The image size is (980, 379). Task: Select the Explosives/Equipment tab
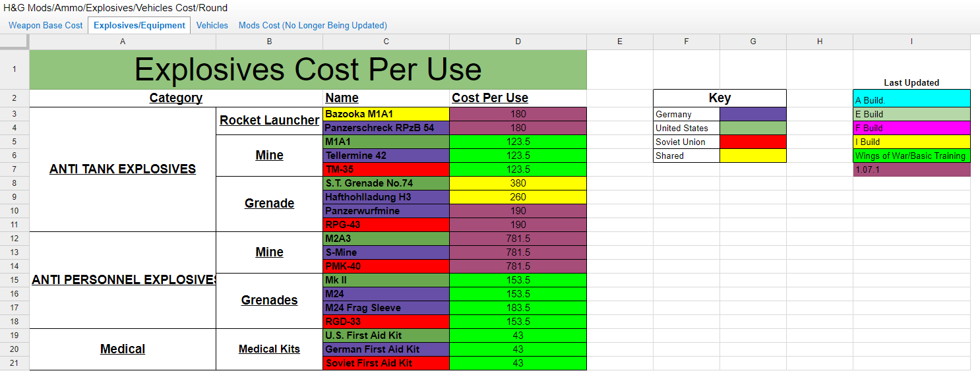click(x=139, y=25)
